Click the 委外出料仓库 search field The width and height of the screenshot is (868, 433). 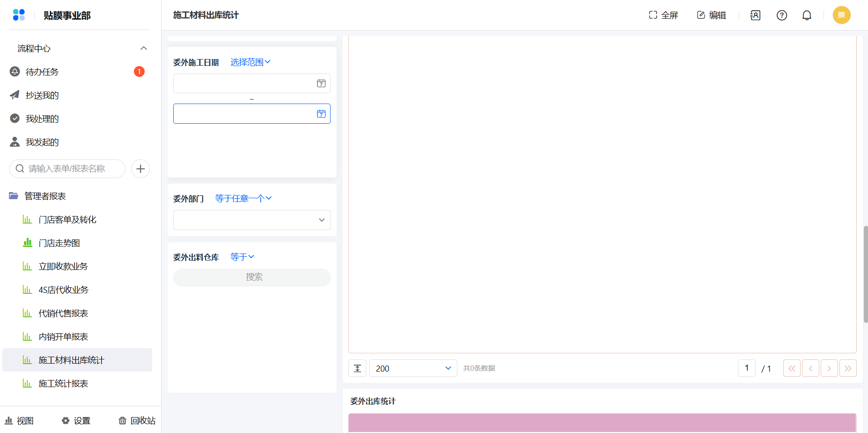pyautogui.click(x=252, y=277)
